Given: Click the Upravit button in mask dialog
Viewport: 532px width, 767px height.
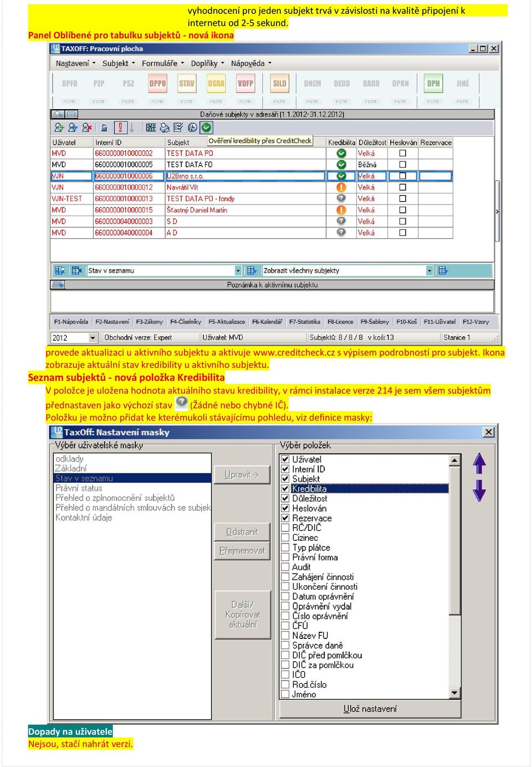Looking at the screenshot, I should (242, 474).
